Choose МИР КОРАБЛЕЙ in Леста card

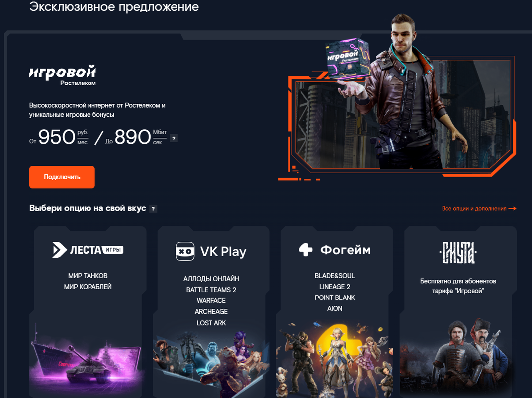88,287
